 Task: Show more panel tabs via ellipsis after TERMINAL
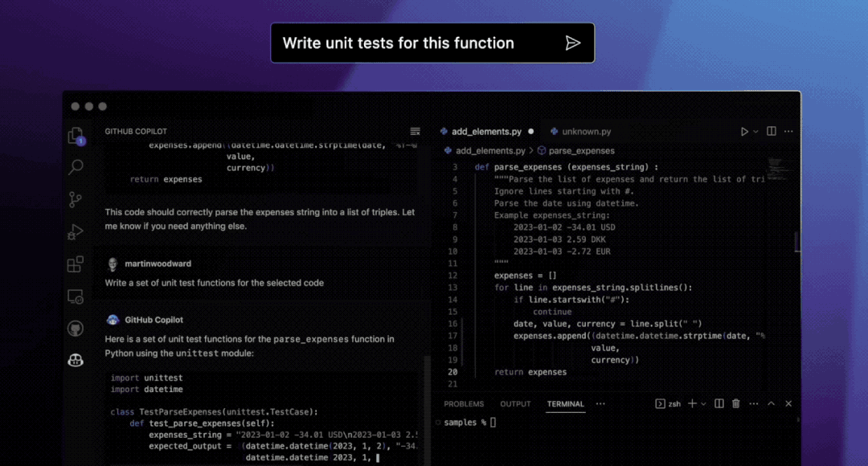(x=600, y=404)
